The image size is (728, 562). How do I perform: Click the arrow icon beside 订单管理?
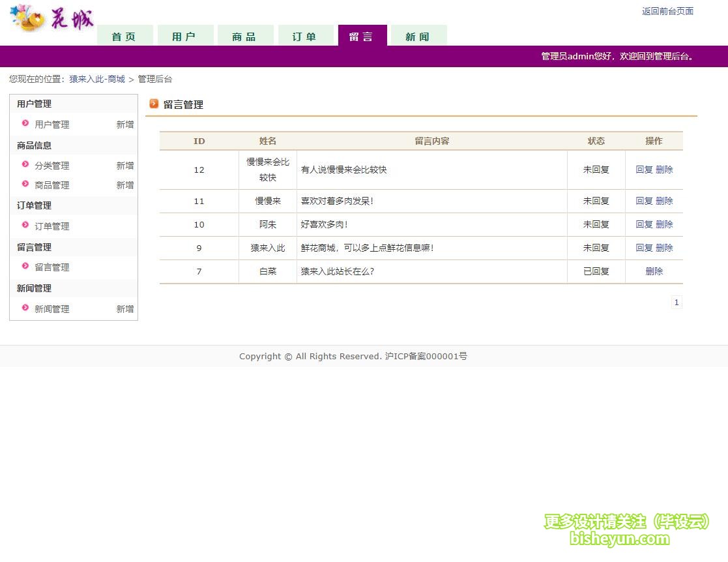point(25,226)
